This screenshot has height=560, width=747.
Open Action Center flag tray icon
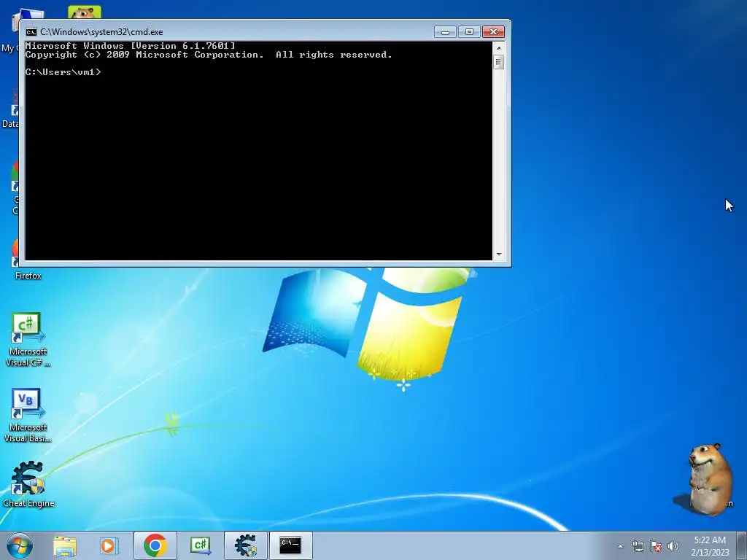click(656, 546)
